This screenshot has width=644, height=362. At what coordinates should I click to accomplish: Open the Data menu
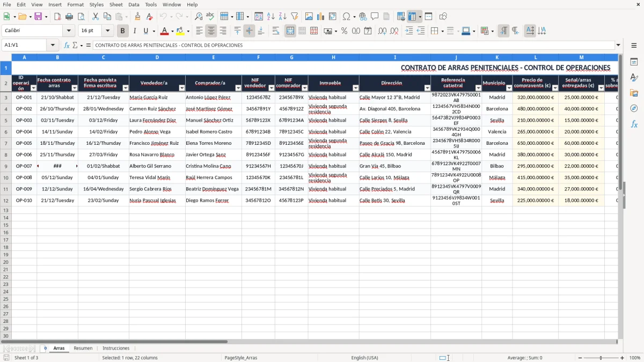pos(134,4)
